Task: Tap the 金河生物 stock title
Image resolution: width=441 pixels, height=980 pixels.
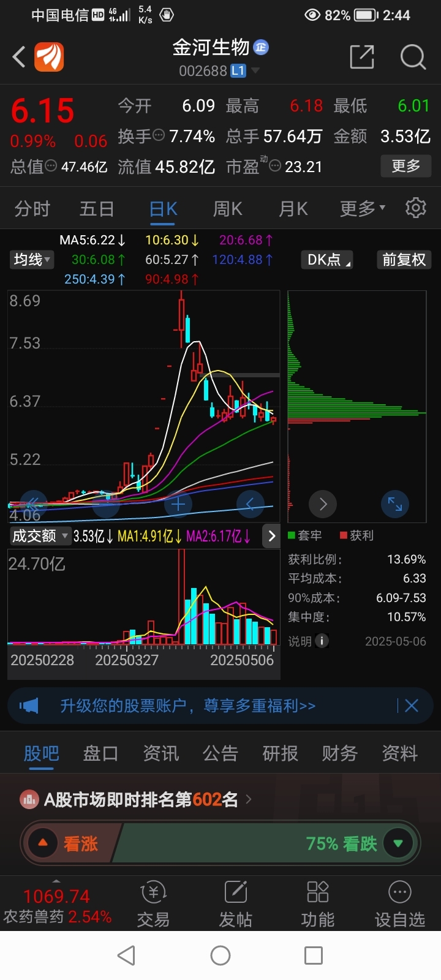Action: (x=211, y=47)
